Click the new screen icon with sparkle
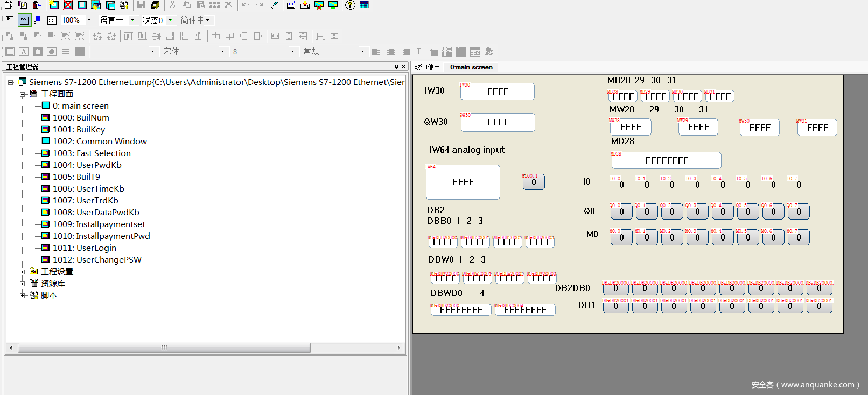Image resolution: width=868 pixels, height=395 pixels. pos(54,5)
